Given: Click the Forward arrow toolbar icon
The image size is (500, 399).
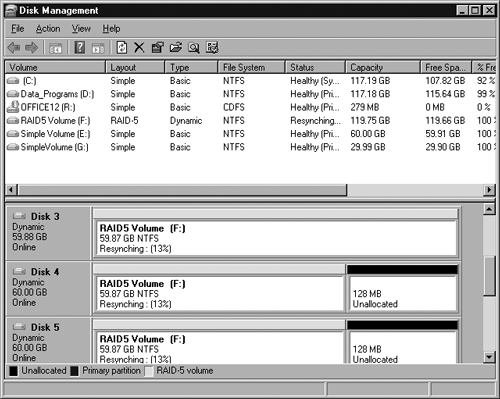Looking at the screenshot, I should [32, 47].
